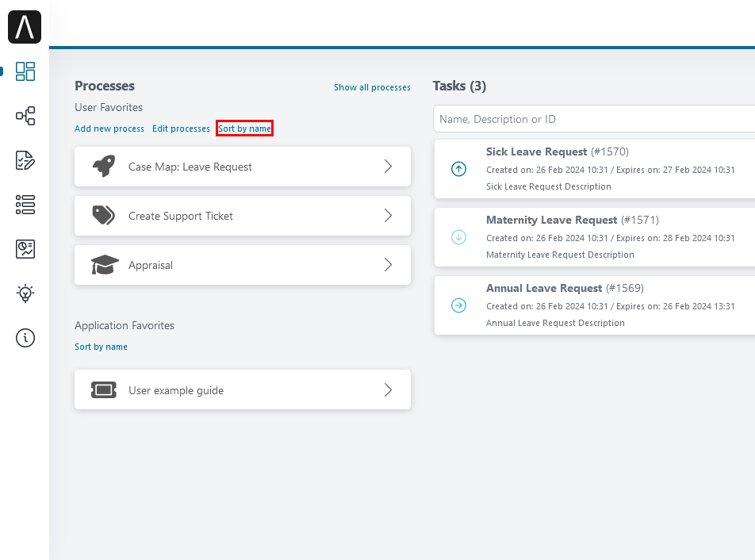
Task: Click the graduation cap icon of Appraisal
Action: click(x=105, y=264)
